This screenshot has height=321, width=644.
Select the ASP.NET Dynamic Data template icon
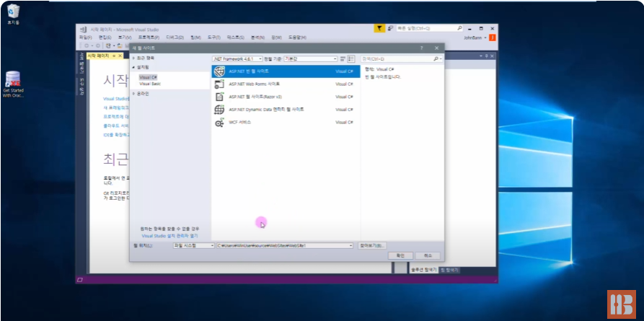(220, 110)
